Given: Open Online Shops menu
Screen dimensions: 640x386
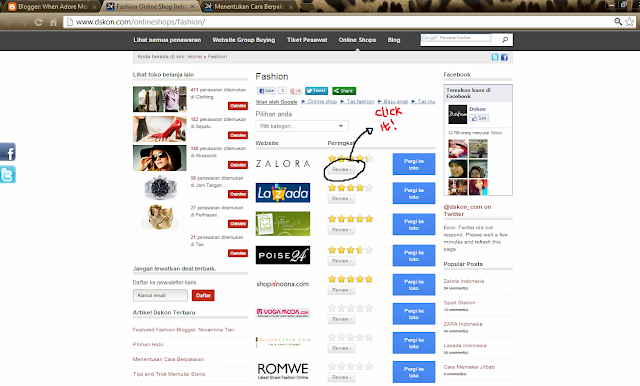Looking at the screenshot, I should click(357, 40).
